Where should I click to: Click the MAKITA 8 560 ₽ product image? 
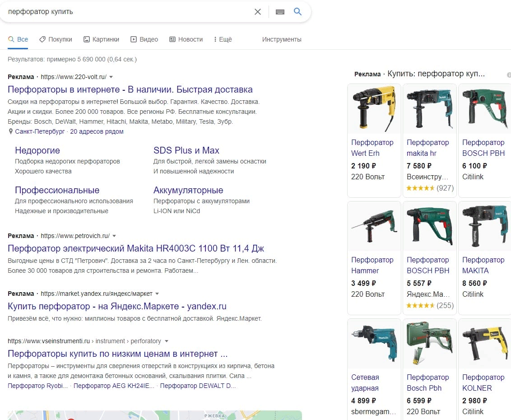point(485,226)
